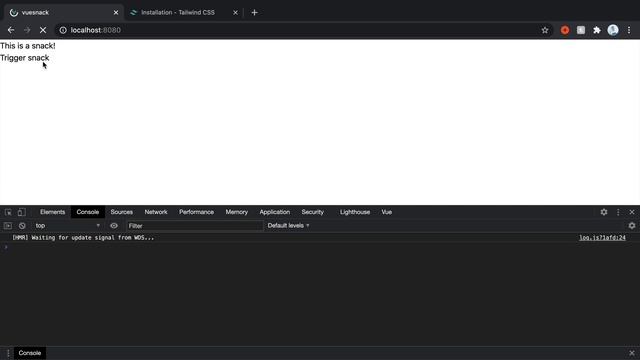
Task: Switch to the Application tab
Action: 275,212
